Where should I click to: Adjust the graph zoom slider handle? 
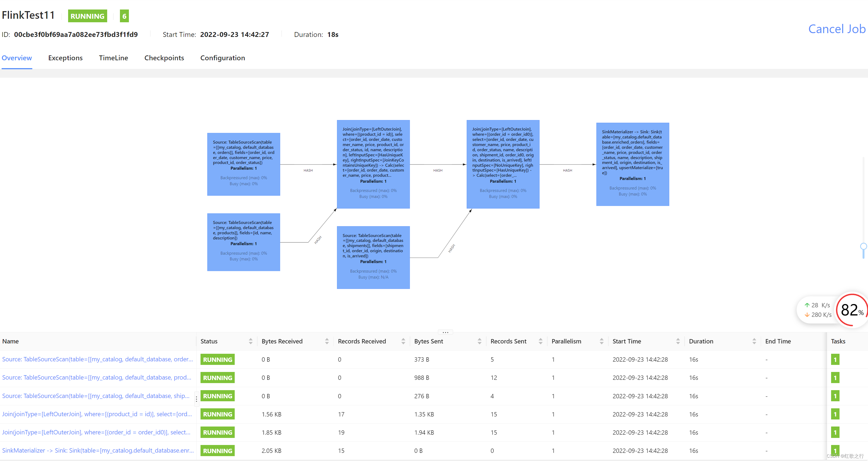863,247
